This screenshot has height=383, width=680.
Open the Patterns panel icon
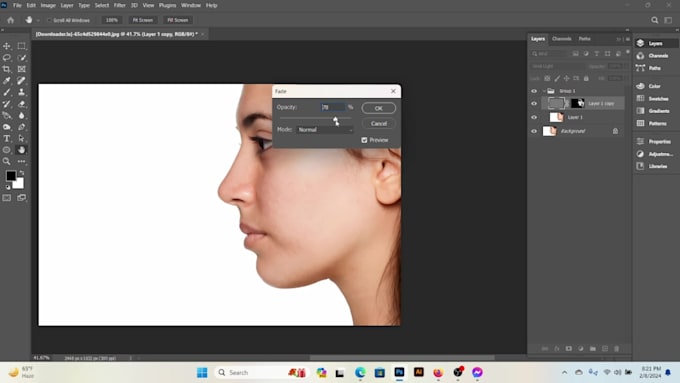[x=640, y=123]
